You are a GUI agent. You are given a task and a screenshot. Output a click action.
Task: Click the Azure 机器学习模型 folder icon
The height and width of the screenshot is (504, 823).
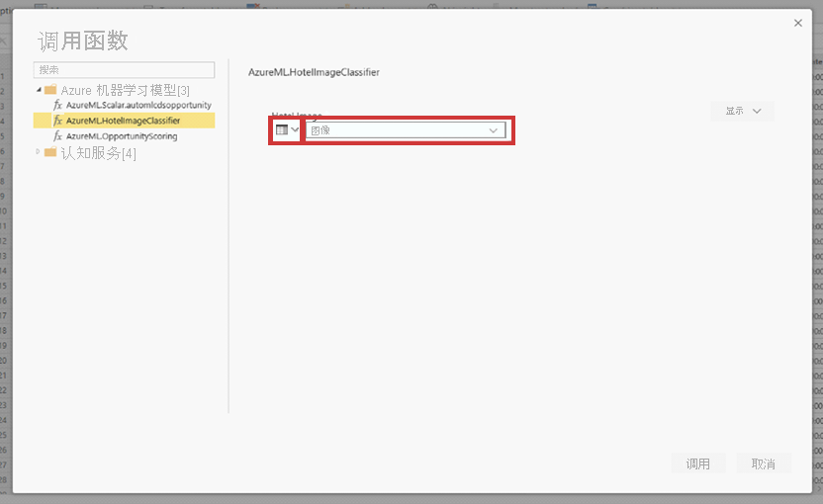point(50,90)
